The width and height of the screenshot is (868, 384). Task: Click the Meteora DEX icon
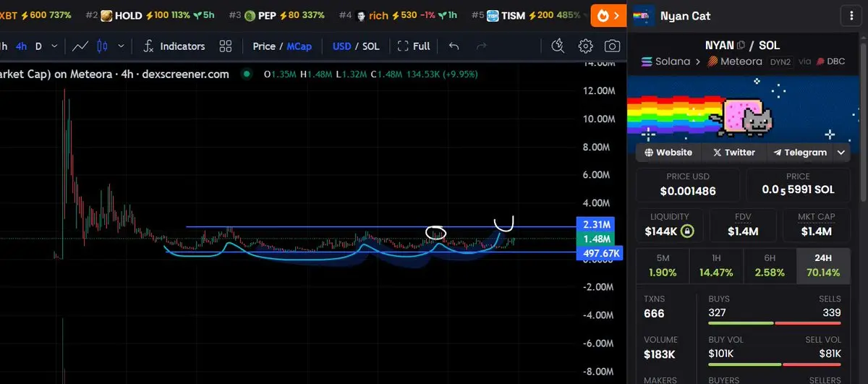click(712, 61)
